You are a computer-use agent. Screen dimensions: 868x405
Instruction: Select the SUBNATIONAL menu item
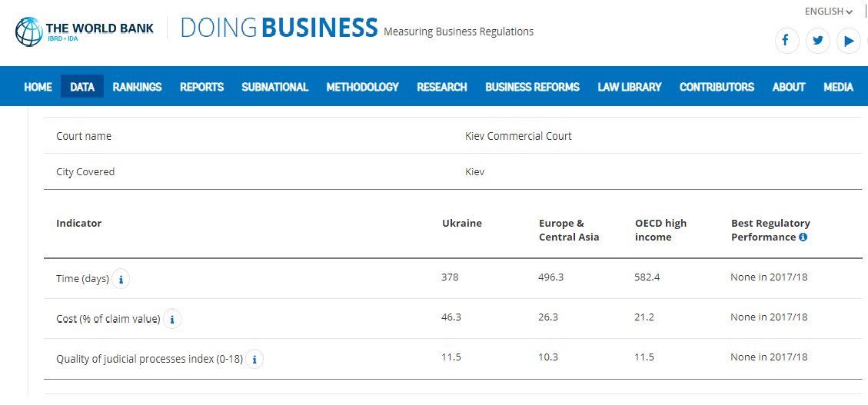tap(275, 87)
